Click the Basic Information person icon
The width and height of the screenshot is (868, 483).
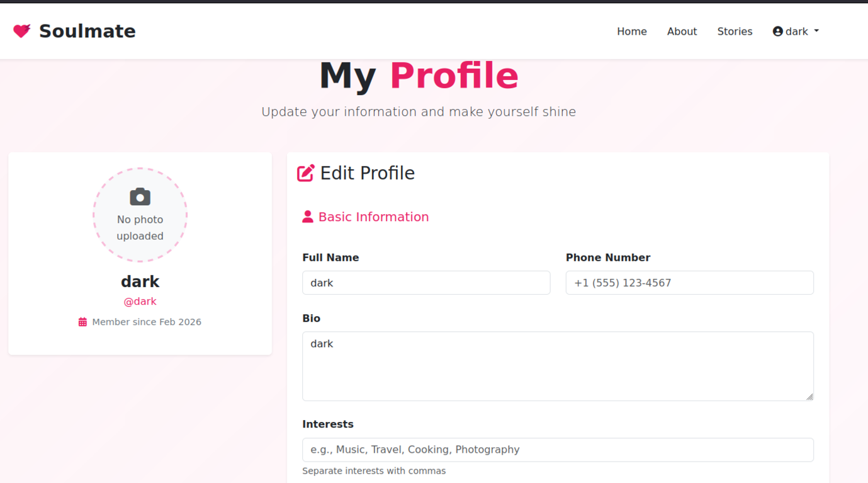(307, 217)
